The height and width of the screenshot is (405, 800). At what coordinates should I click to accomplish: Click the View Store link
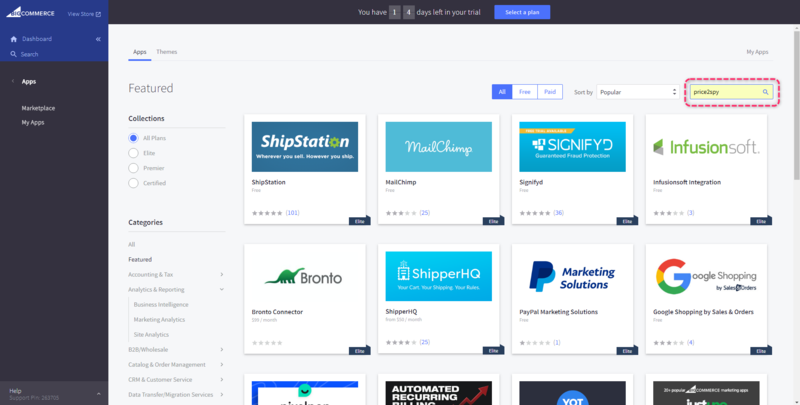(81, 14)
